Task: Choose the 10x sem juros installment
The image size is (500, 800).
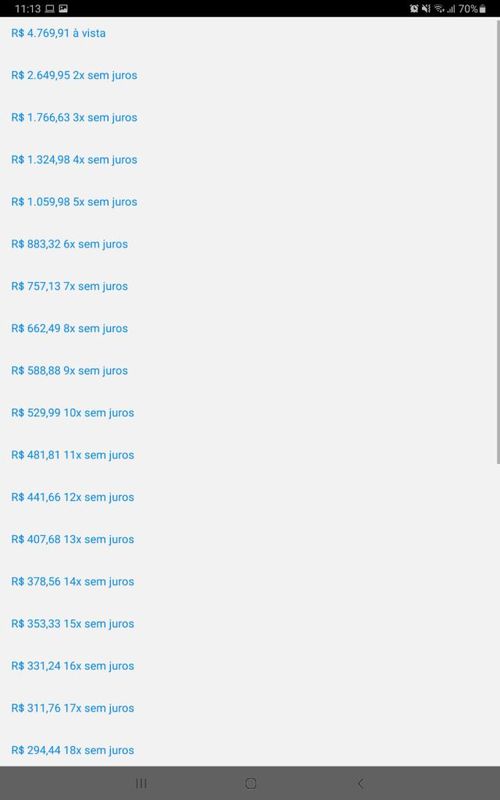Action: (72, 413)
